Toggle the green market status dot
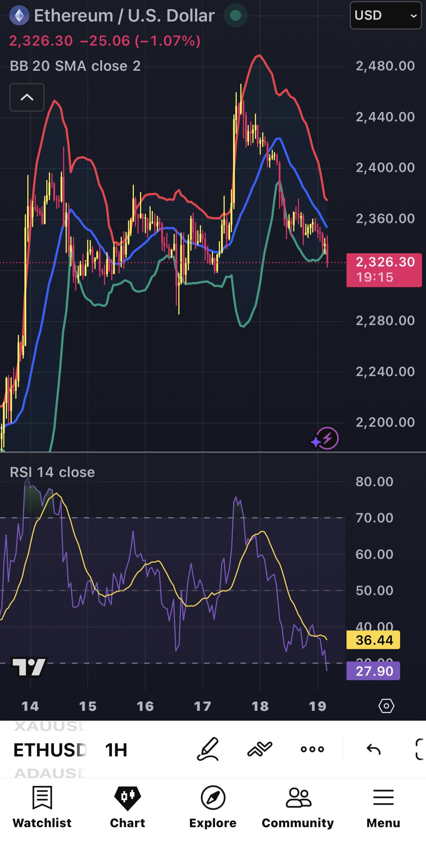426x868 pixels. click(x=236, y=15)
